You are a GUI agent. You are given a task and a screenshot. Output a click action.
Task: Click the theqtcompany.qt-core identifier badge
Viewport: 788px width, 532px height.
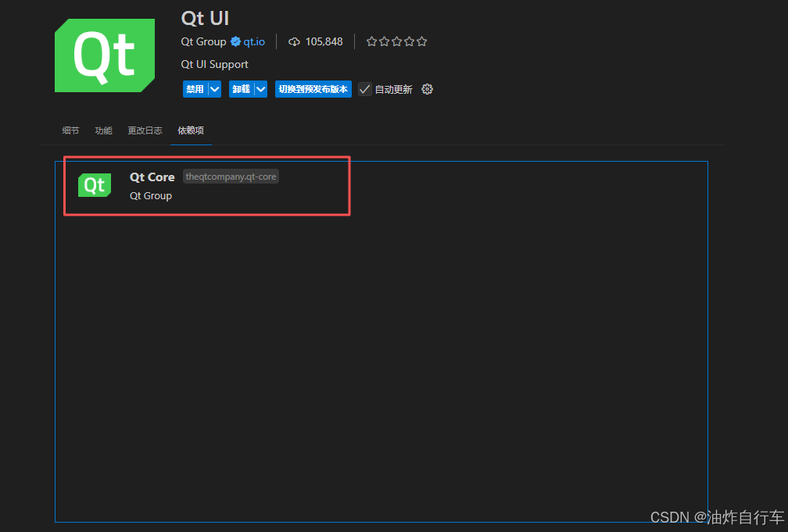(x=231, y=177)
